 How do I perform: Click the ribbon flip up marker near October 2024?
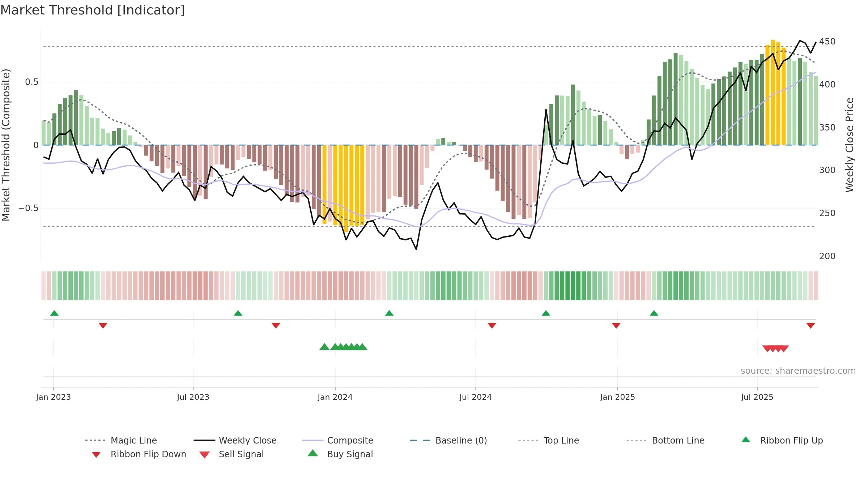[x=546, y=313]
